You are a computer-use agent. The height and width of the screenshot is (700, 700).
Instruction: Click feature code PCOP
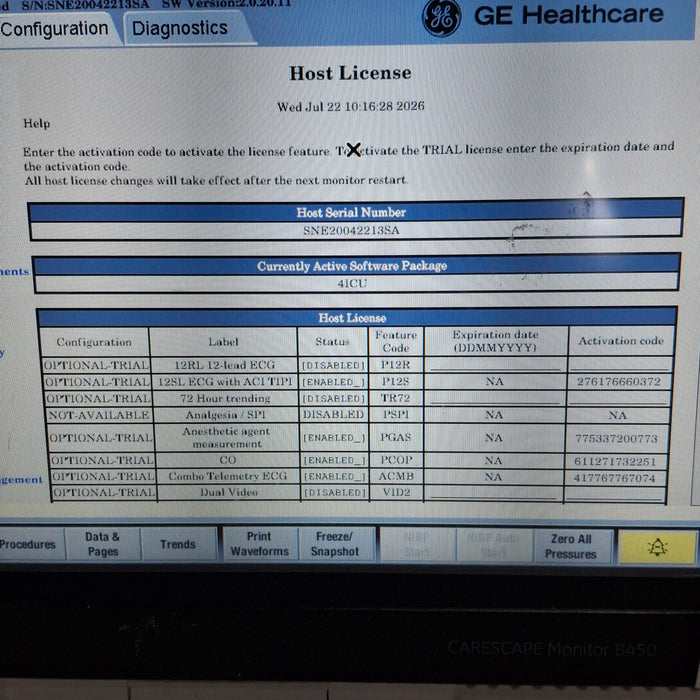tap(396, 460)
